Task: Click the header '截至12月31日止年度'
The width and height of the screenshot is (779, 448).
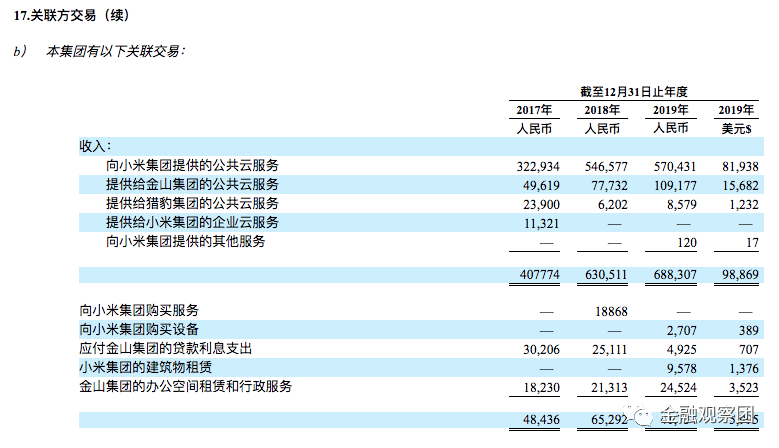Action: click(x=633, y=91)
